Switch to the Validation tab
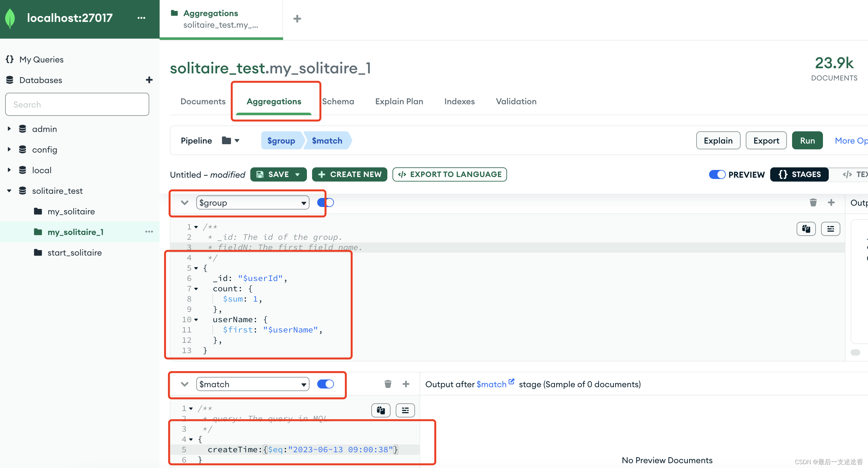 tap(516, 101)
